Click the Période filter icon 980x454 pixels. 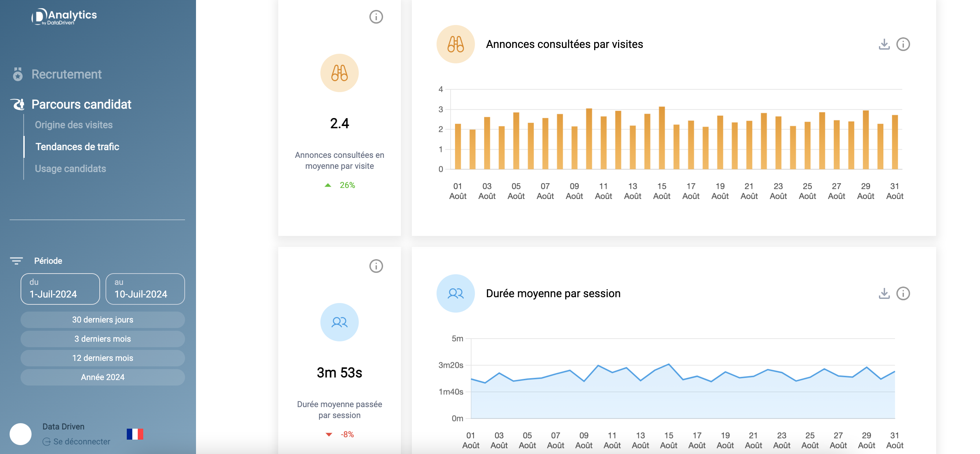(16, 261)
